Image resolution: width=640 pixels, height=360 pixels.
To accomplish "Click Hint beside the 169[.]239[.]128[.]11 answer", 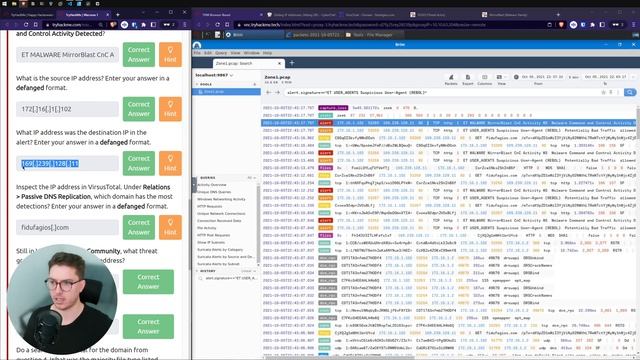I will tap(170, 163).
